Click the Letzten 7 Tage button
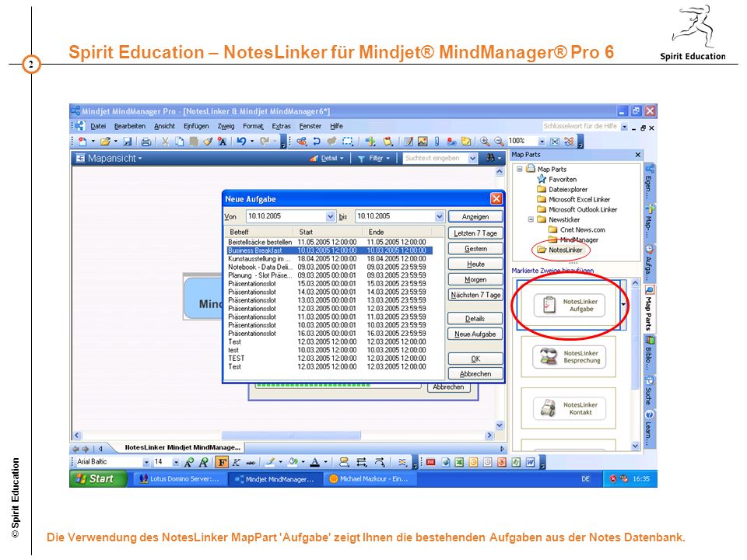This screenshot has width=747, height=560. coord(475,233)
